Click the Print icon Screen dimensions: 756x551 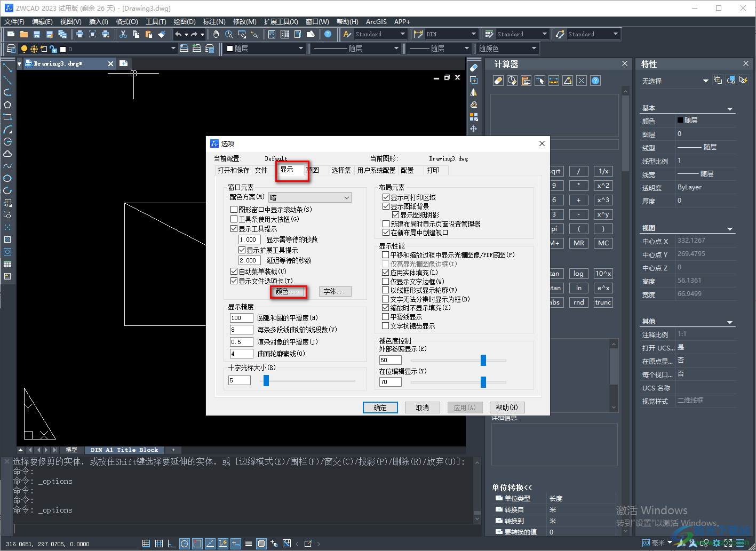tap(80, 34)
